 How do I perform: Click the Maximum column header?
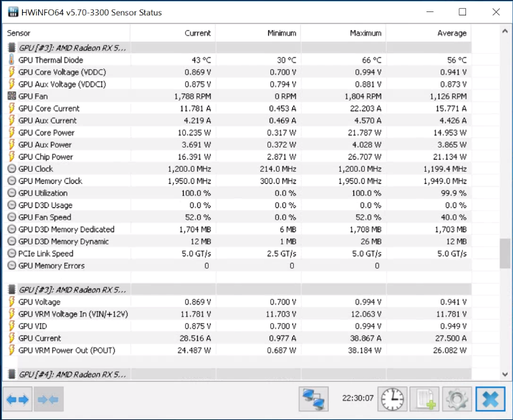tap(343, 33)
